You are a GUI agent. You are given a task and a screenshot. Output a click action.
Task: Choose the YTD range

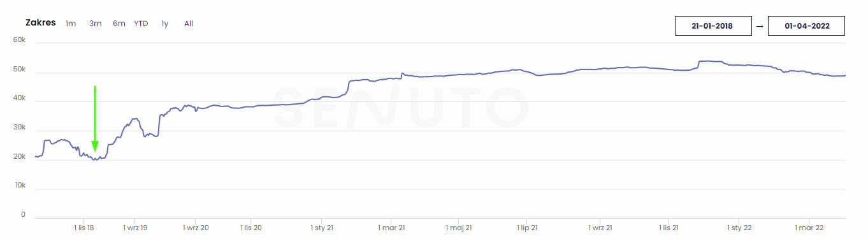[141, 24]
